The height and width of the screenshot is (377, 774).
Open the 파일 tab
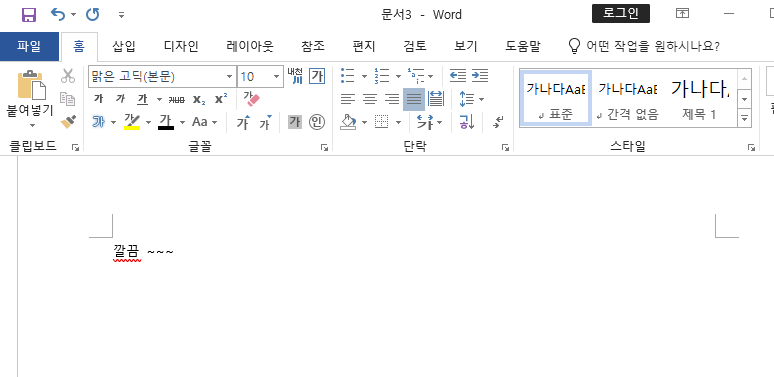(29, 46)
